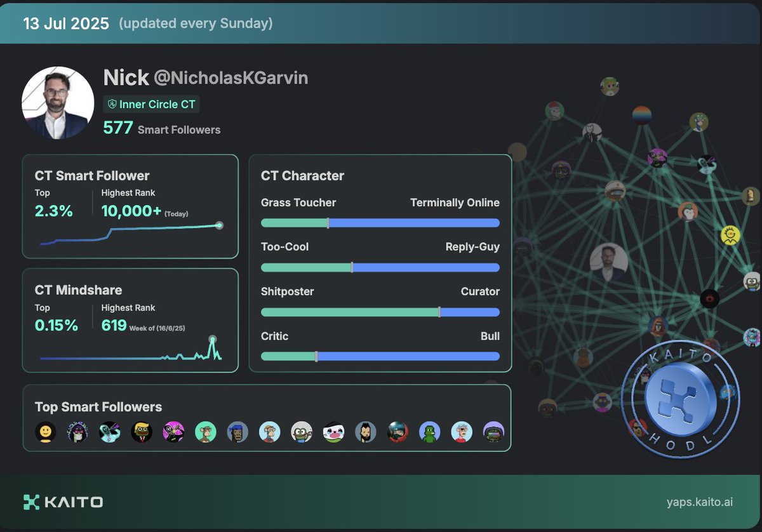The width and height of the screenshot is (762, 532).
Task: Open helmeted soldier follower avatar
Action: (398, 432)
